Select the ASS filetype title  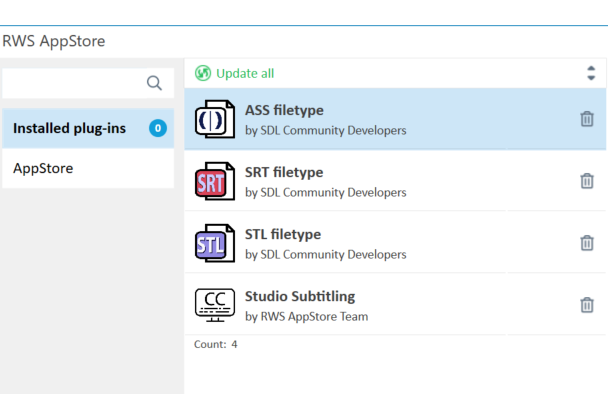click(284, 110)
